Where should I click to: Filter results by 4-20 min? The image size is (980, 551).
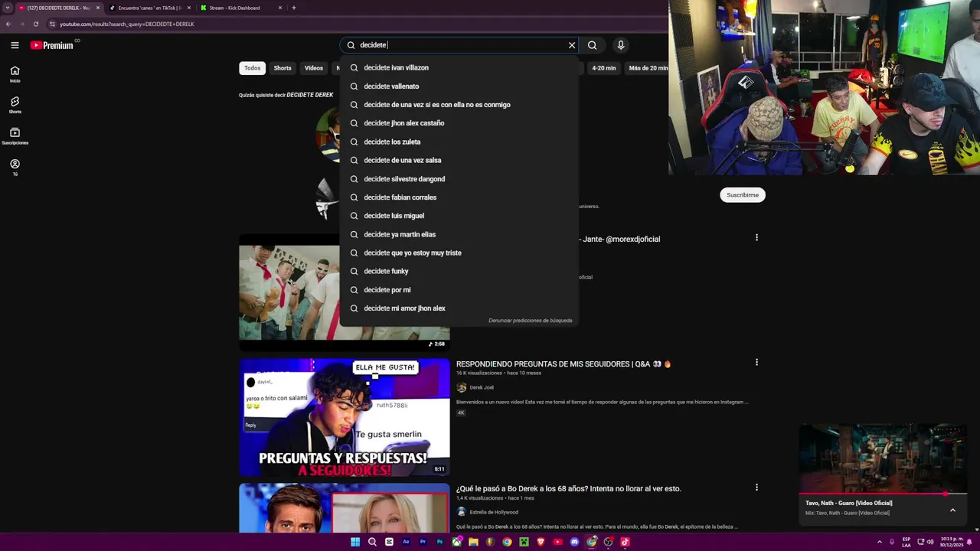click(x=604, y=68)
